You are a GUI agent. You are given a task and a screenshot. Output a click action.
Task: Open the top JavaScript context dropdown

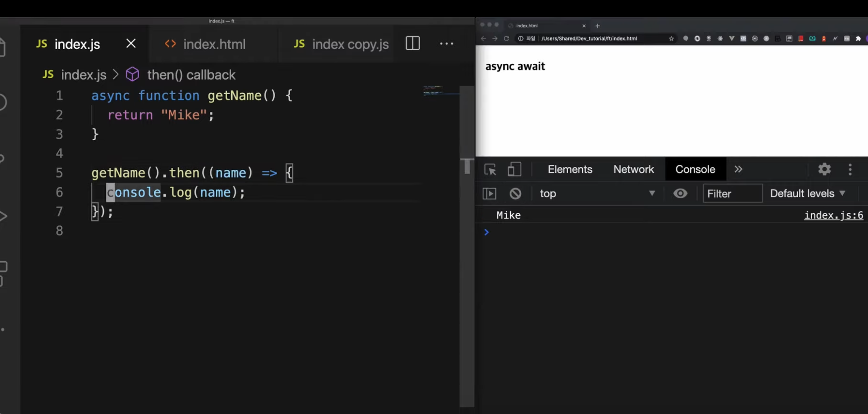tap(598, 194)
